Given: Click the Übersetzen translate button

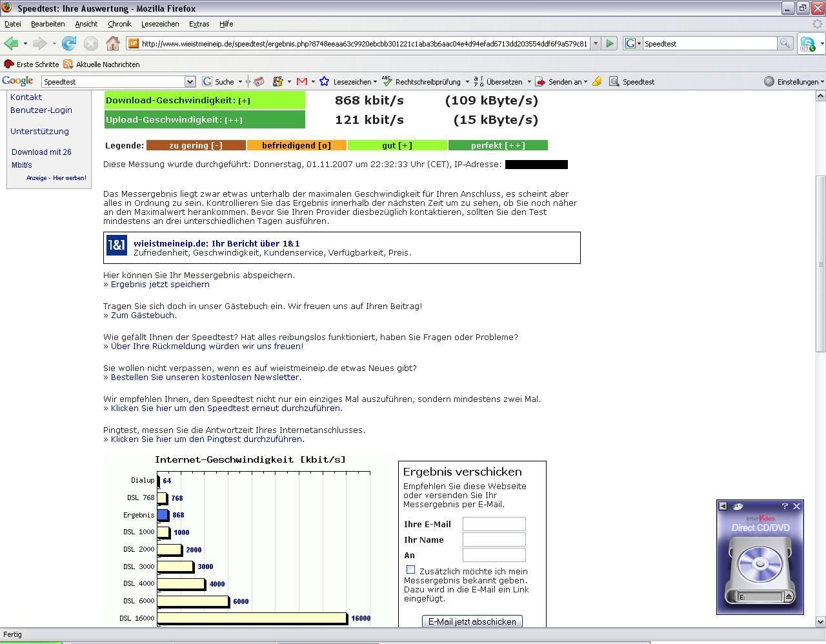Looking at the screenshot, I should [x=498, y=81].
